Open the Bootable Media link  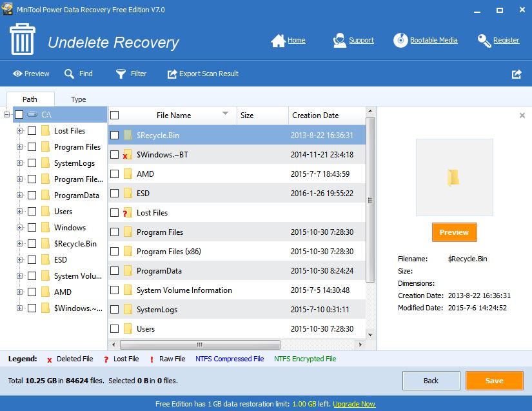click(x=433, y=40)
